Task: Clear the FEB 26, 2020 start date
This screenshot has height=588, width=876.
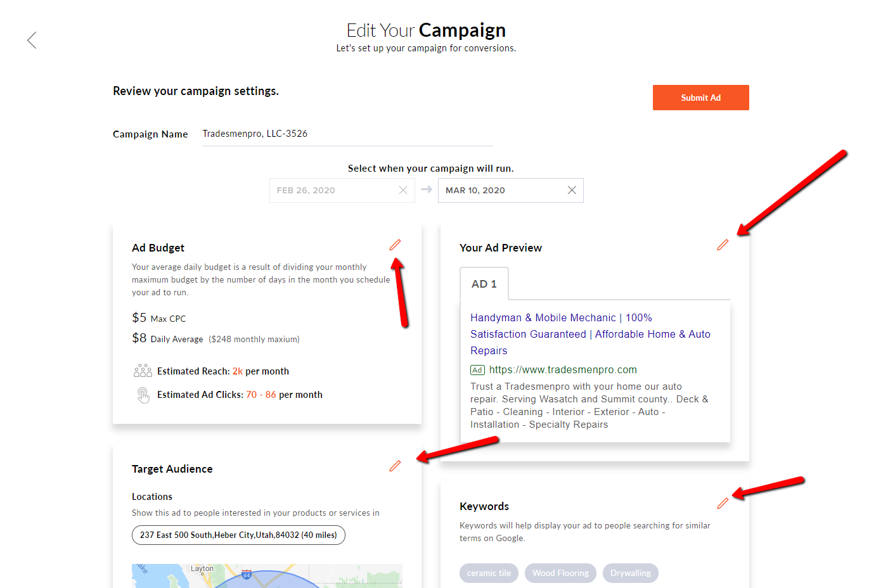Action: coord(403,190)
